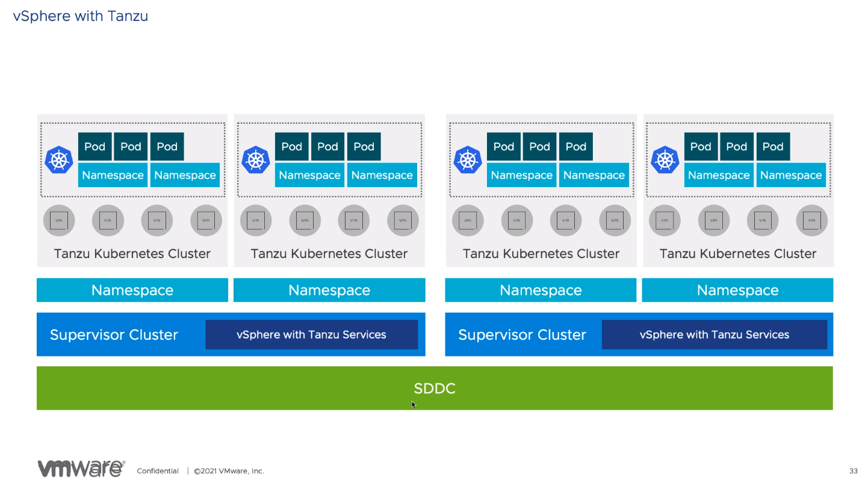
Task: Select the first VM icon in leftmost cluster
Action: [59, 221]
